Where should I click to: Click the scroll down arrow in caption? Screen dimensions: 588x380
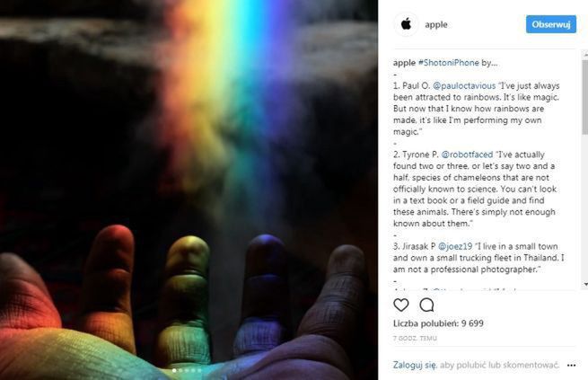pyautogui.click(x=585, y=285)
